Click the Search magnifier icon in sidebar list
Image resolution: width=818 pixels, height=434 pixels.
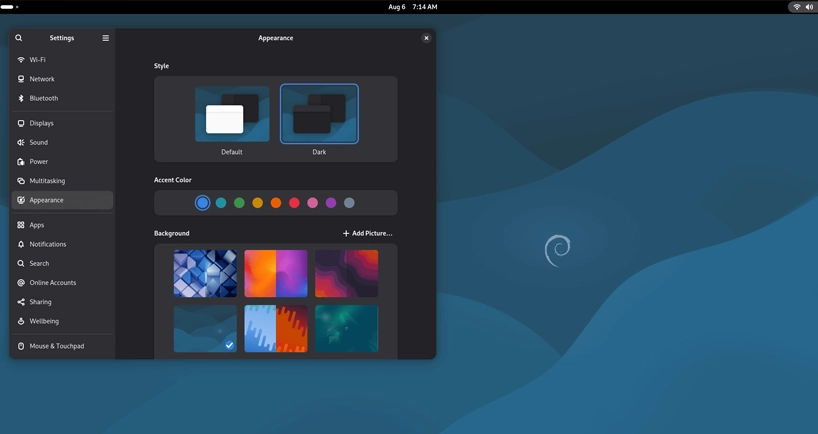21,264
